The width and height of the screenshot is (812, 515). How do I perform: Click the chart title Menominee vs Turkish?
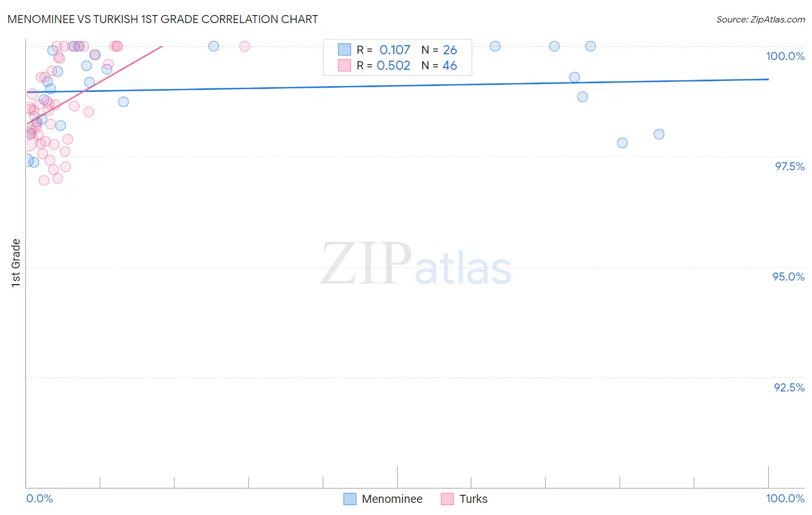[x=162, y=19]
